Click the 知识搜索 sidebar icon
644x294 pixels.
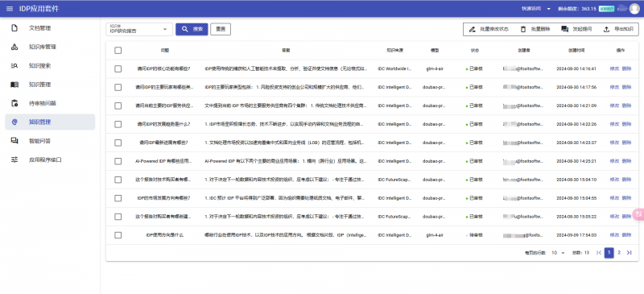click(14, 66)
